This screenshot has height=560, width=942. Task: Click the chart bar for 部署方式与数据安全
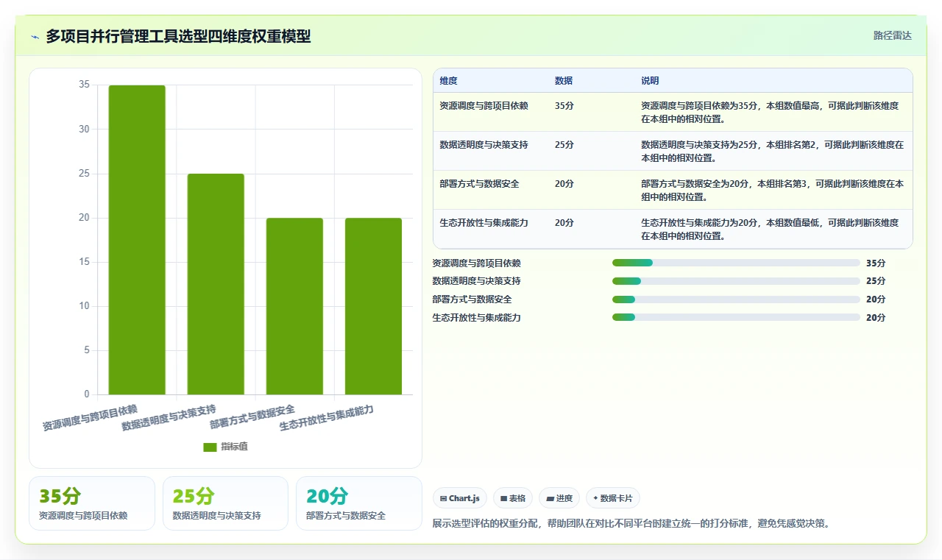294,306
